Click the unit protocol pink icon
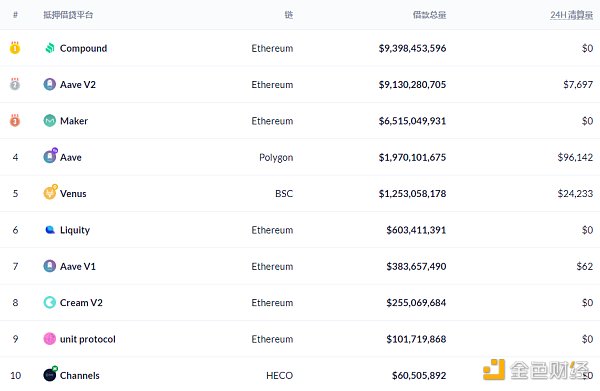Image resolution: width=600 pixels, height=391 pixels. (x=50, y=339)
